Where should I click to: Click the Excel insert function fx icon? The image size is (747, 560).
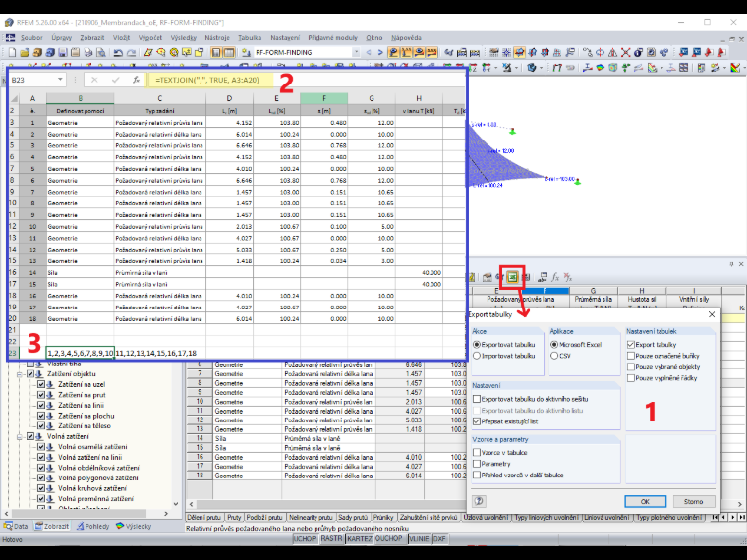(x=137, y=80)
